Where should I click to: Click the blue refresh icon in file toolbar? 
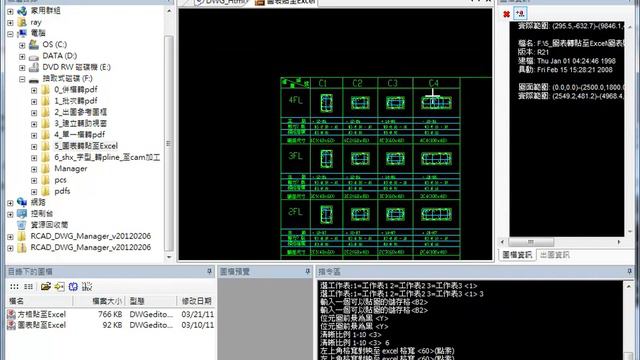pos(73,287)
